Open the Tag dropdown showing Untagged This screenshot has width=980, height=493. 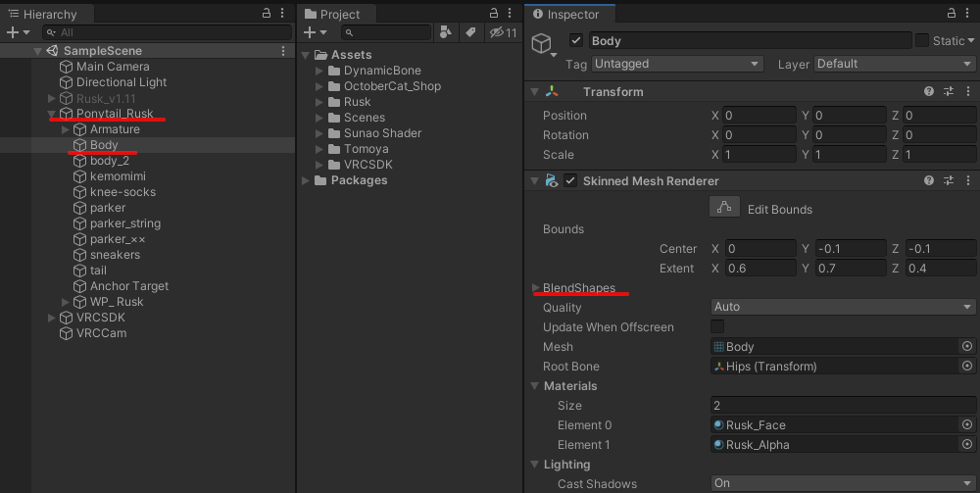click(677, 64)
